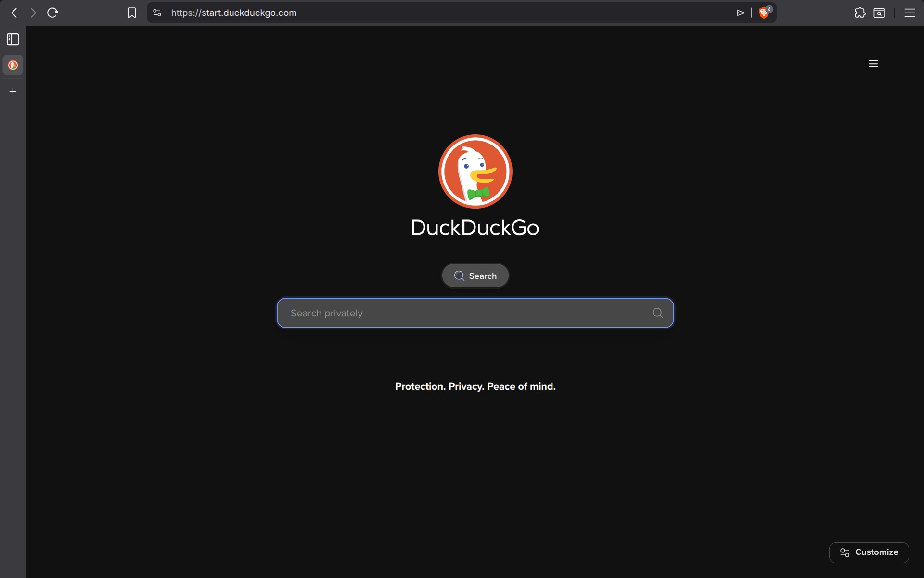Open the Extensions puzzle piece menu
Screen dimensions: 924x578
click(x=860, y=13)
